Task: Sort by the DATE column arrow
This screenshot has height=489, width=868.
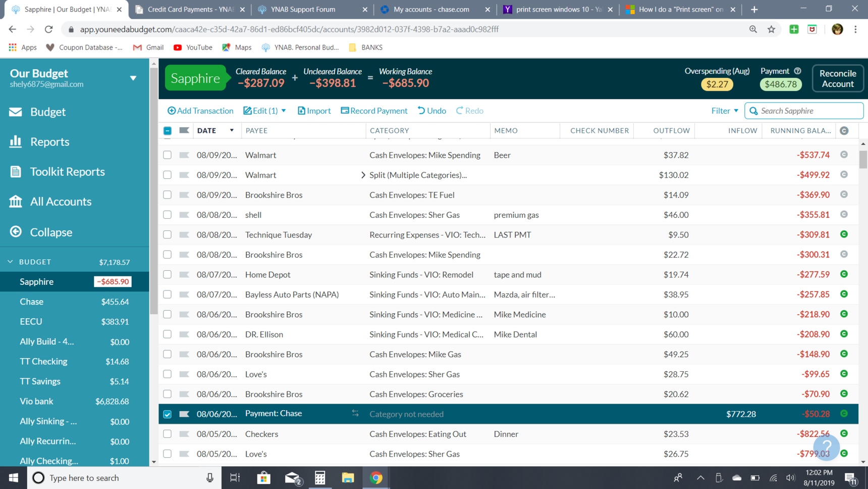Action: [x=232, y=130]
